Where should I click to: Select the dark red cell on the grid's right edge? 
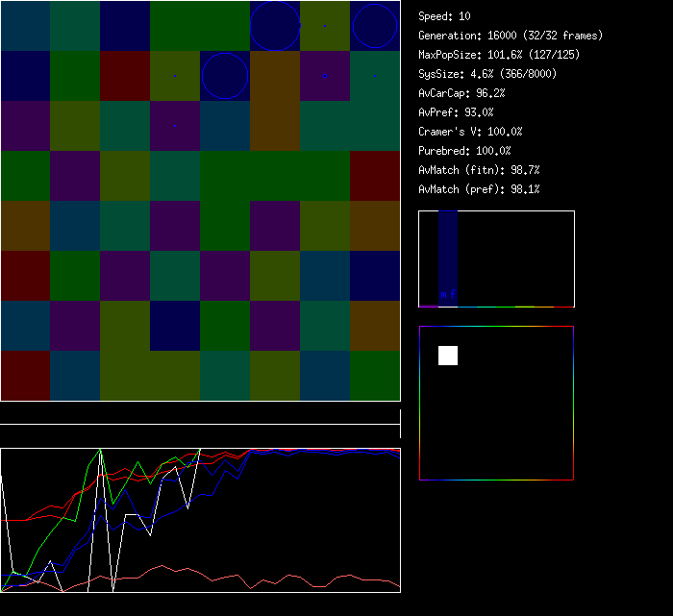(375, 176)
